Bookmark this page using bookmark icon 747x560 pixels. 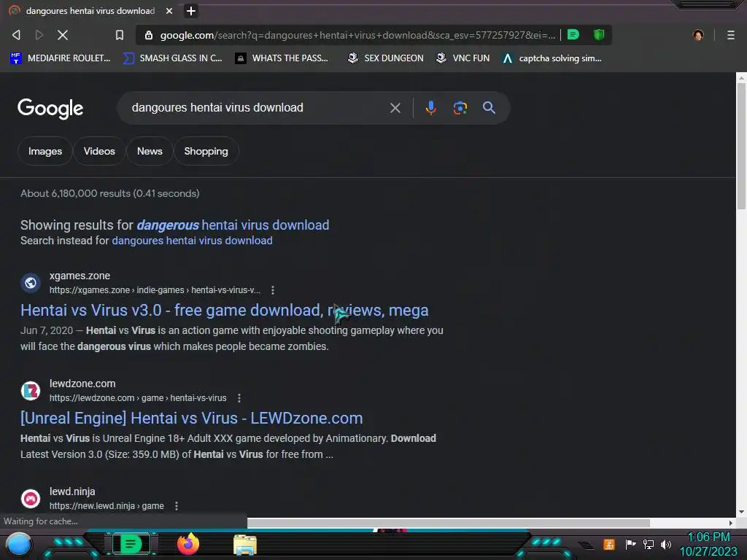(120, 35)
